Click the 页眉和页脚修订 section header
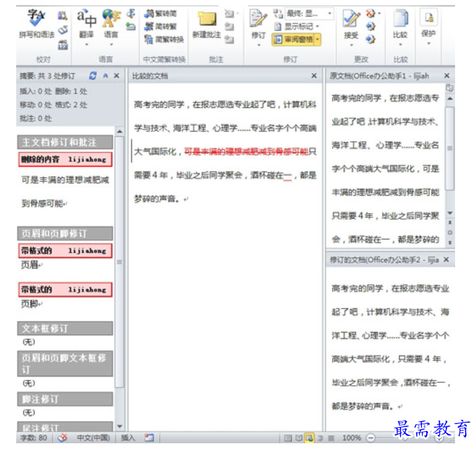 coord(65,233)
